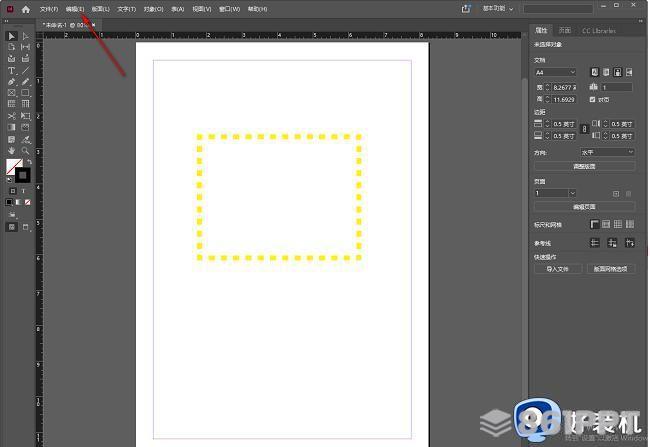Select the Zoom magnifier tool

click(x=26, y=151)
